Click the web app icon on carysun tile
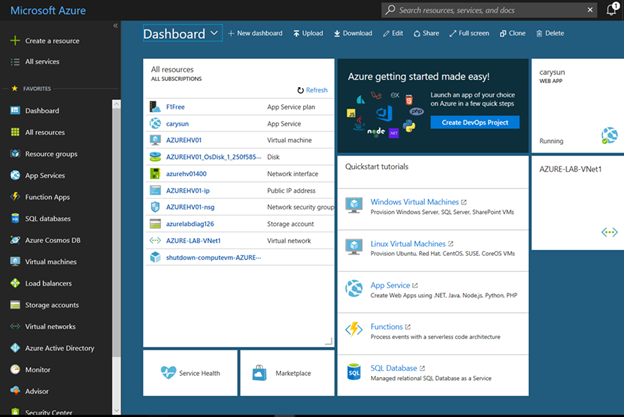624x417 pixels. click(609, 136)
